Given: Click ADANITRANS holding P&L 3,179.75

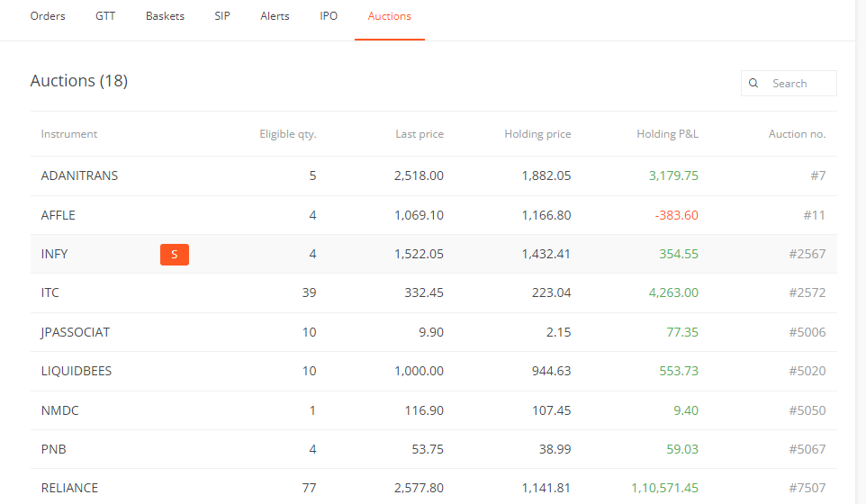Looking at the screenshot, I should point(673,175).
